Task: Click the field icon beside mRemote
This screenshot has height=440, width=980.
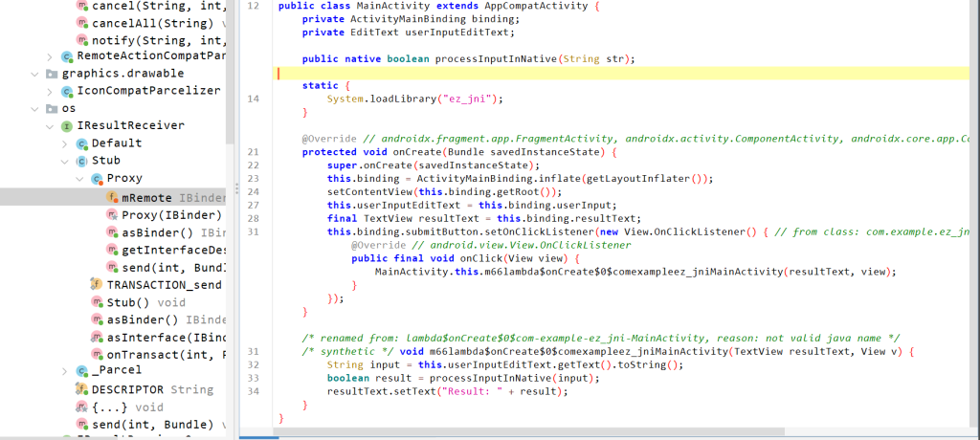Action: tap(111, 197)
